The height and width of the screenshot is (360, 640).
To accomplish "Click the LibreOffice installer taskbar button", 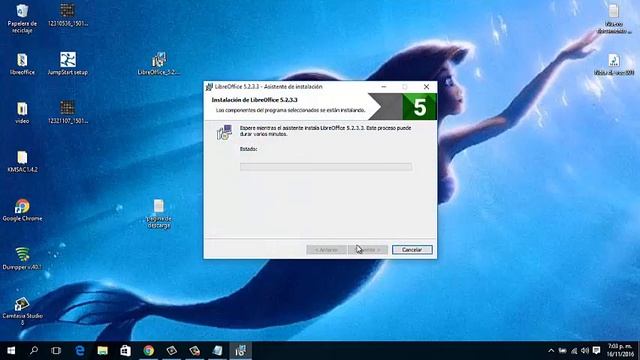I will pyautogui.click(x=240, y=351).
